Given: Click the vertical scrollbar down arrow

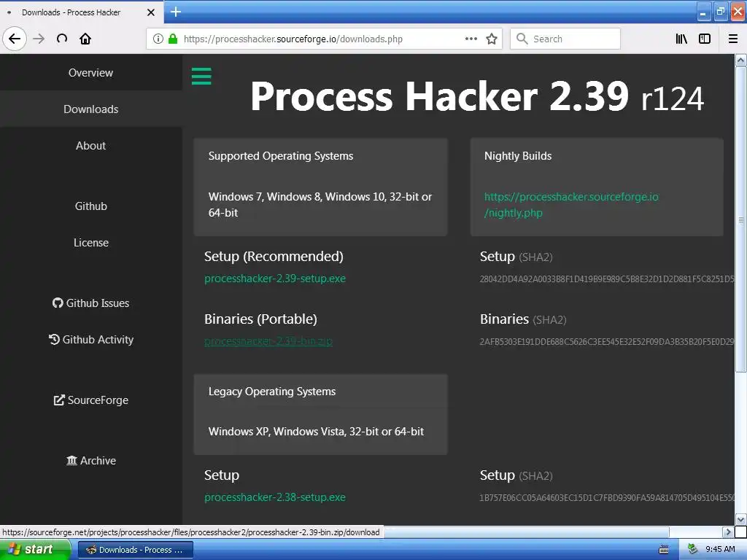Looking at the screenshot, I should (x=740, y=519).
